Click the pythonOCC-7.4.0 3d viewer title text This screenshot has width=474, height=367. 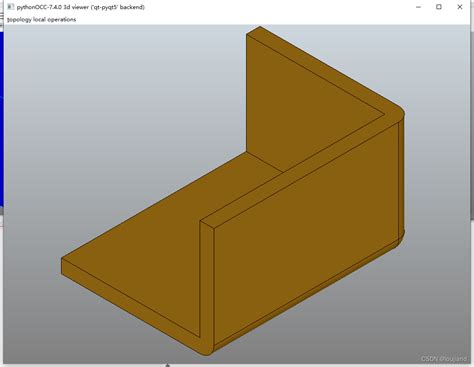(x=81, y=7)
